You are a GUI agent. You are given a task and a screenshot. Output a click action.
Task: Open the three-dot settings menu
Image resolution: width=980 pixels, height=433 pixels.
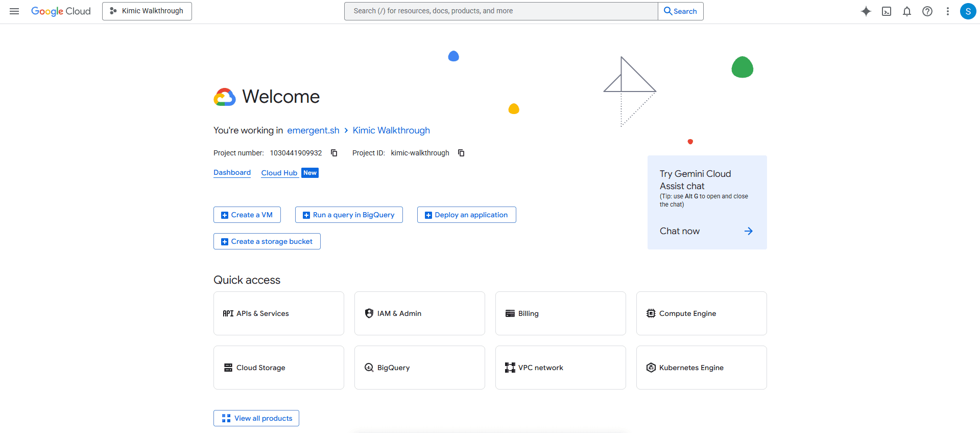pos(948,11)
